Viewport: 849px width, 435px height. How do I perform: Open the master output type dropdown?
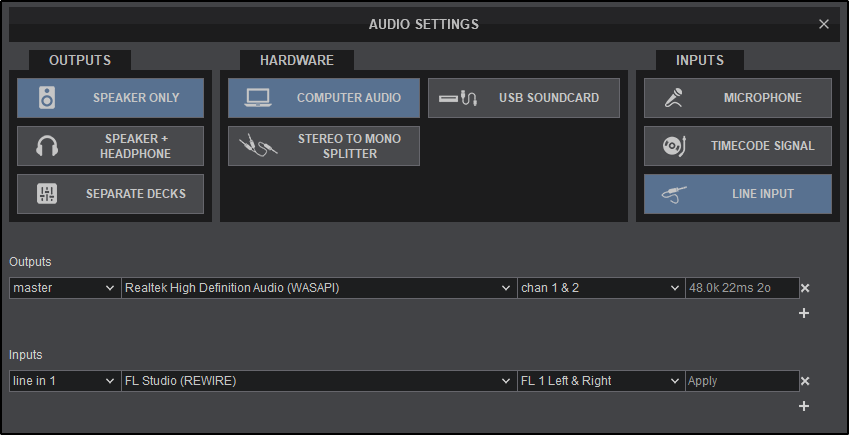click(64, 288)
